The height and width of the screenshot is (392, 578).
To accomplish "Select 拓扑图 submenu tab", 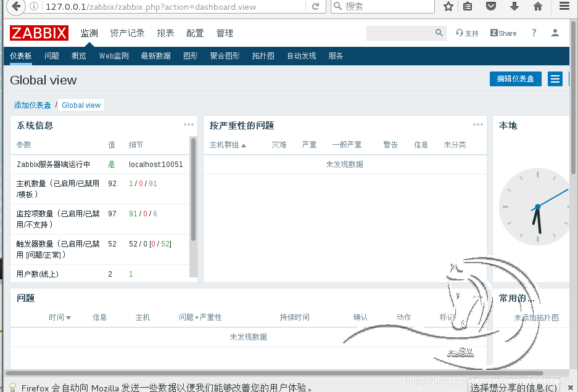I will [263, 56].
